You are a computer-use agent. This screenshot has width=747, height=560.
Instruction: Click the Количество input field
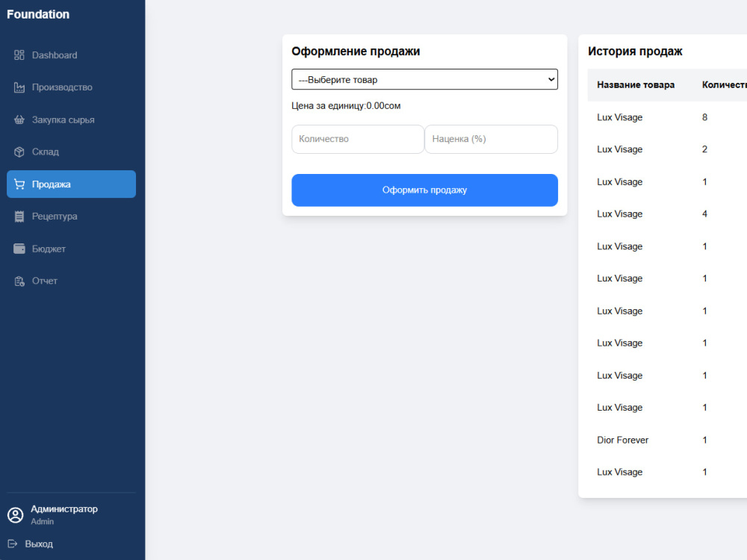tap(358, 139)
